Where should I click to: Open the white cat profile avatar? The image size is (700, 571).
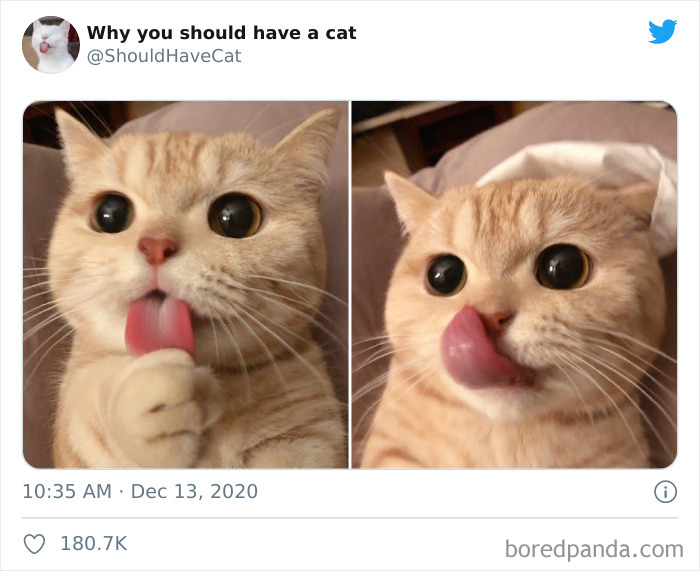[51, 45]
